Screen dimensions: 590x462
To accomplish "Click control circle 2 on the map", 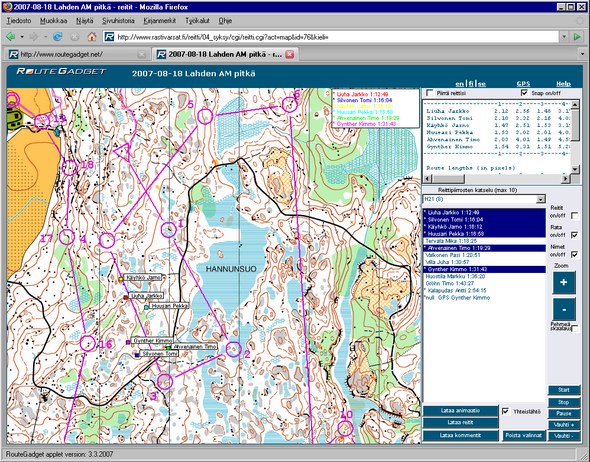I will pos(233,350).
